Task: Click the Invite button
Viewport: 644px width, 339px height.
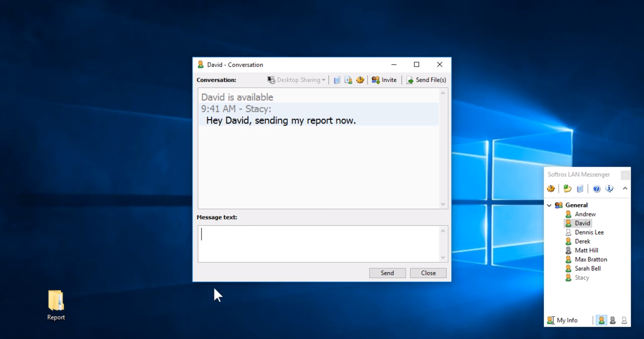Action: (384, 80)
